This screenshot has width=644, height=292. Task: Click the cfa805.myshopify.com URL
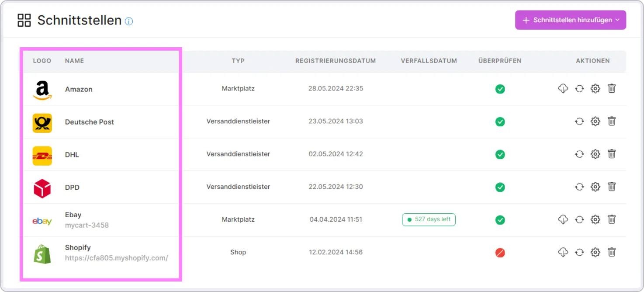[x=117, y=258]
